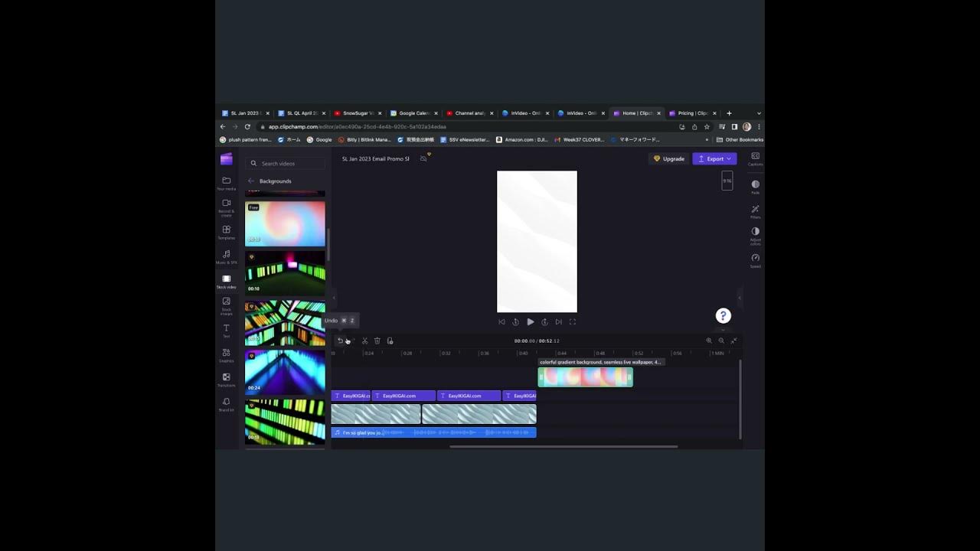Click the Undo arrow in timeline toolbar

[x=340, y=341]
